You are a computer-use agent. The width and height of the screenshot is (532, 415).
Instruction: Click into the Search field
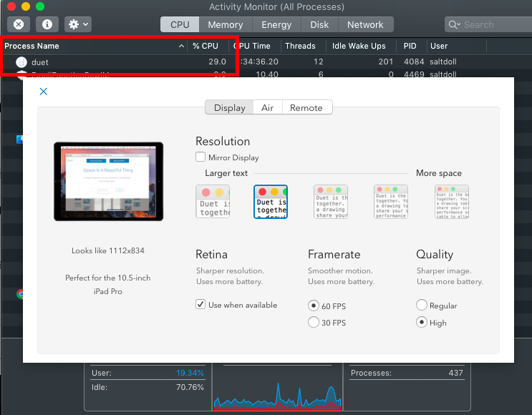click(x=488, y=25)
